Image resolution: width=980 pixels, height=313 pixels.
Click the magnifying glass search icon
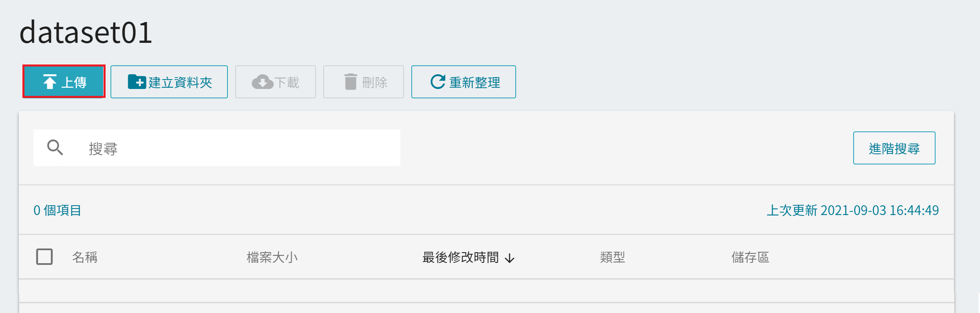55,147
